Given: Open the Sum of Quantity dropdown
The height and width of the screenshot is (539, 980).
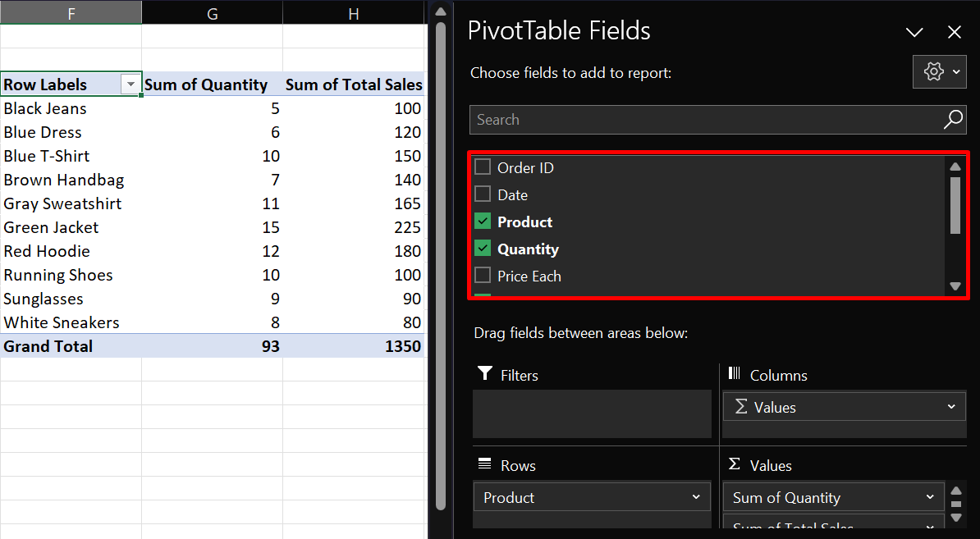Looking at the screenshot, I should pyautogui.click(x=930, y=497).
